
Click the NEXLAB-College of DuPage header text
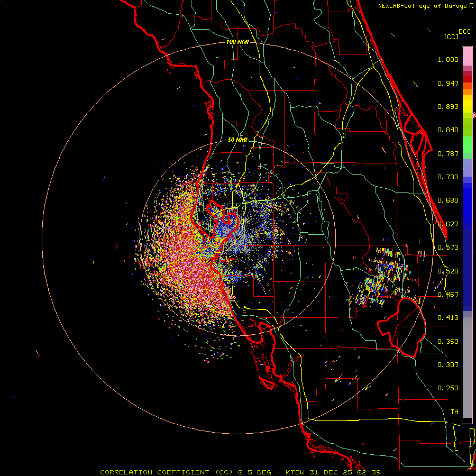tap(426, 6)
